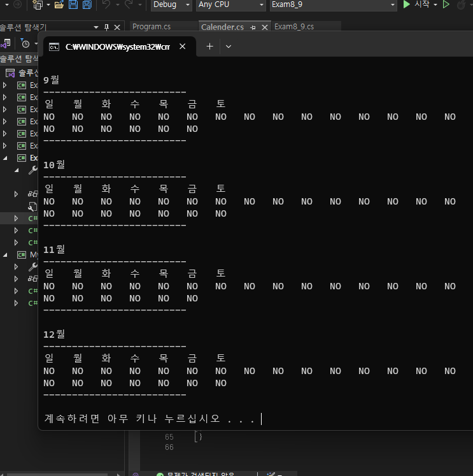This screenshot has width=473, height=476.
Task: Click the solution node icon in the tree
Action: (x=10, y=73)
